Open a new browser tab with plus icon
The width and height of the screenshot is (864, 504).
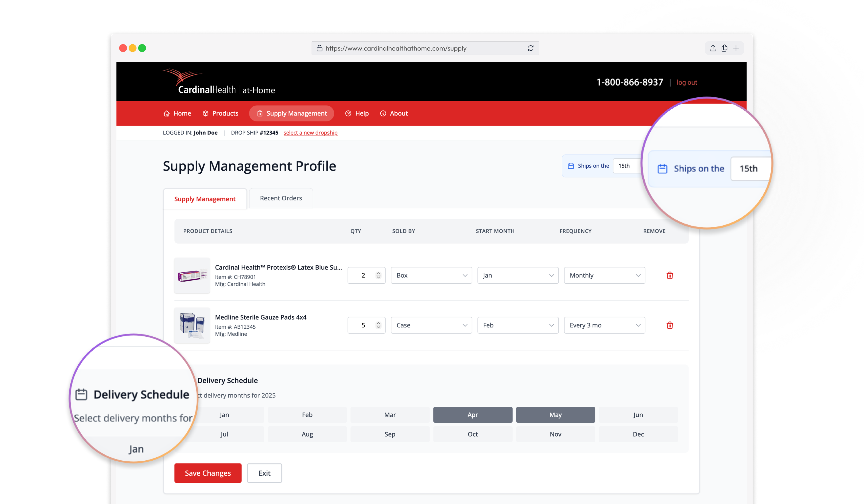[736, 48]
